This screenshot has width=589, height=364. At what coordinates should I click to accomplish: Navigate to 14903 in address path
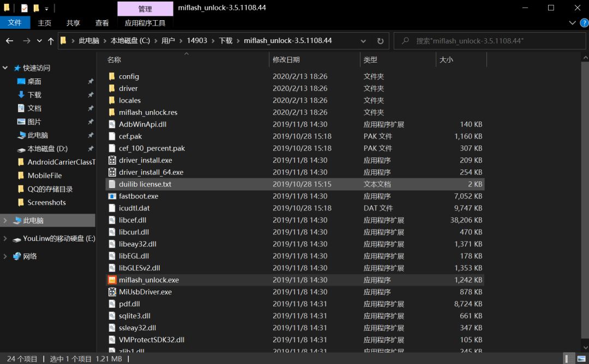[x=197, y=40]
